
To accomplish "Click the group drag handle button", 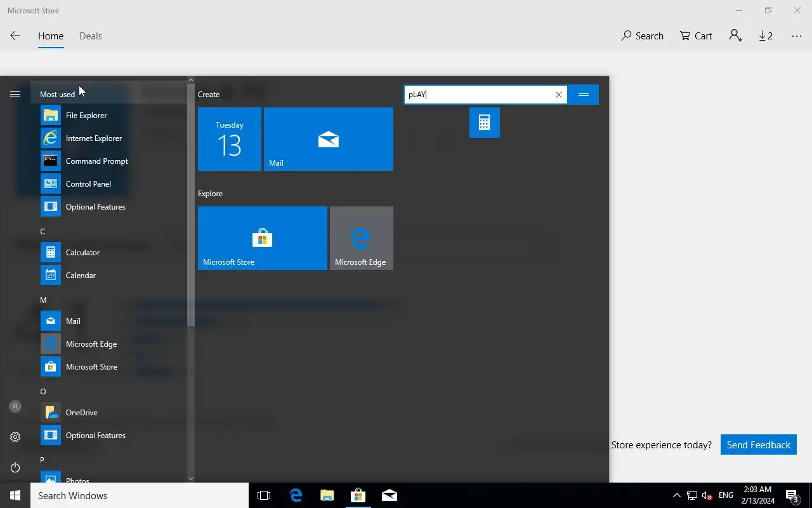I will (x=584, y=95).
